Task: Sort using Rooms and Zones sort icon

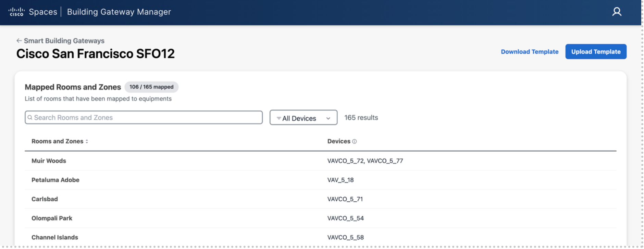Action: pyautogui.click(x=87, y=141)
